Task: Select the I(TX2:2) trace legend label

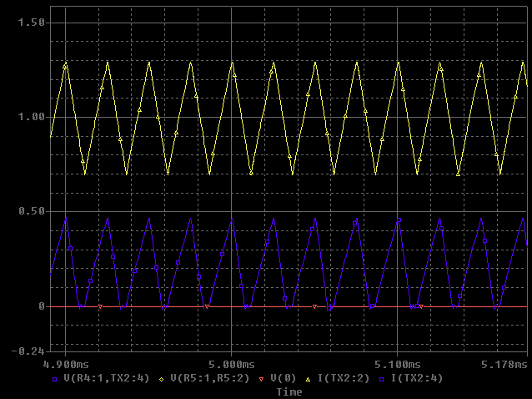Action: [344, 378]
